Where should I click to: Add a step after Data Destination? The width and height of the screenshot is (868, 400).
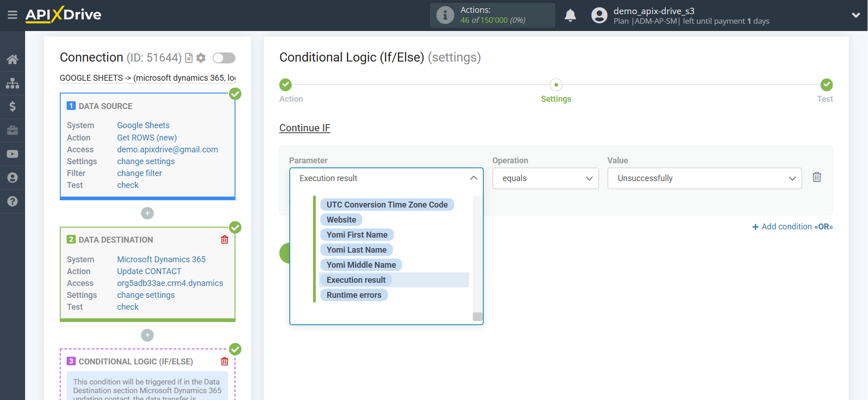point(147,335)
